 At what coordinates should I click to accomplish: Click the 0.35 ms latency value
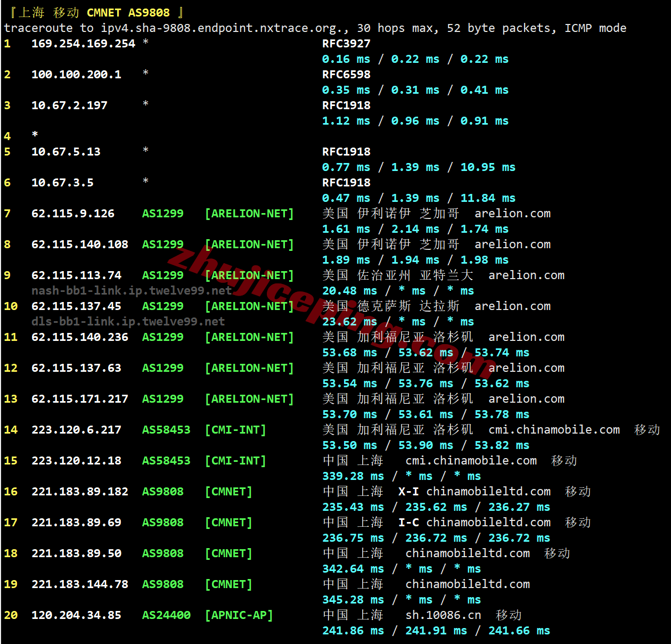pyautogui.click(x=346, y=90)
